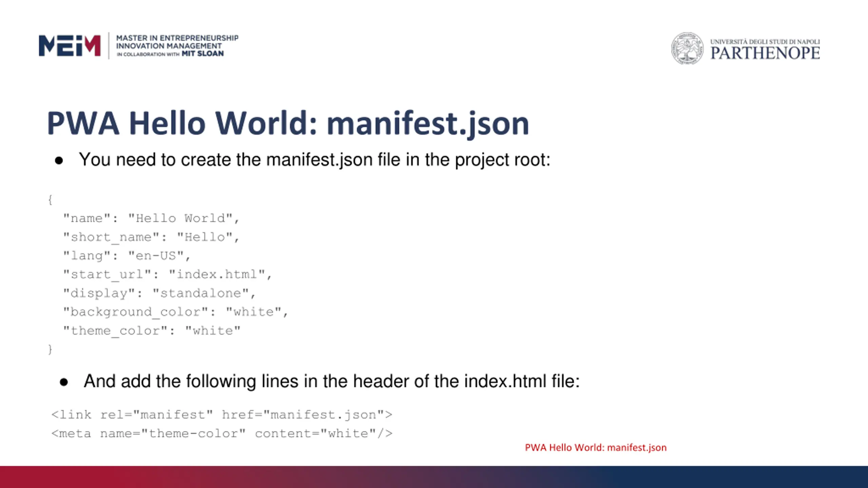Click the '<link rel="manifest"' code line
The height and width of the screenshot is (488, 868).
click(x=222, y=415)
